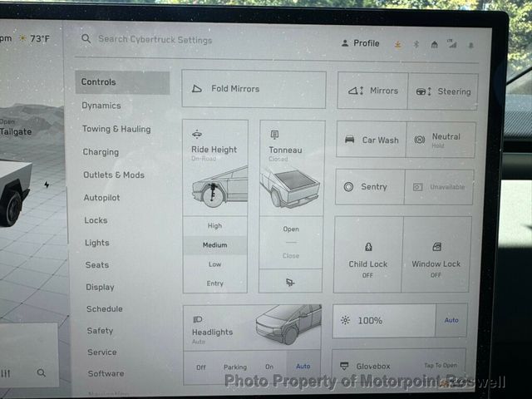Tap the 100% display brightness control
Viewport: 532px width, 399px height.
click(383, 320)
